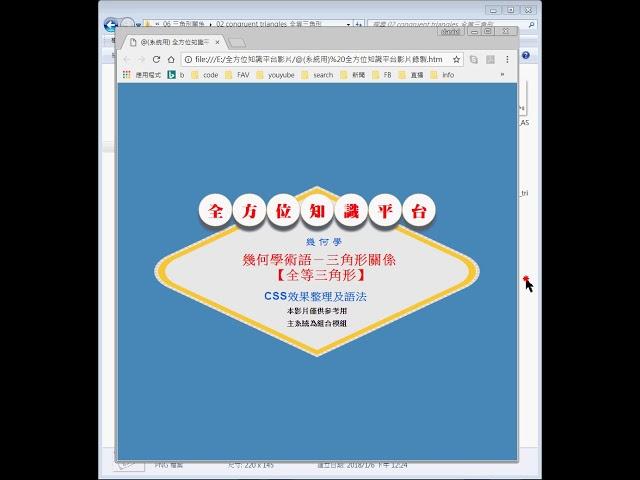640x480 pixels.
Task: Open the 應用程式 apps shortcut
Action: coord(146,75)
